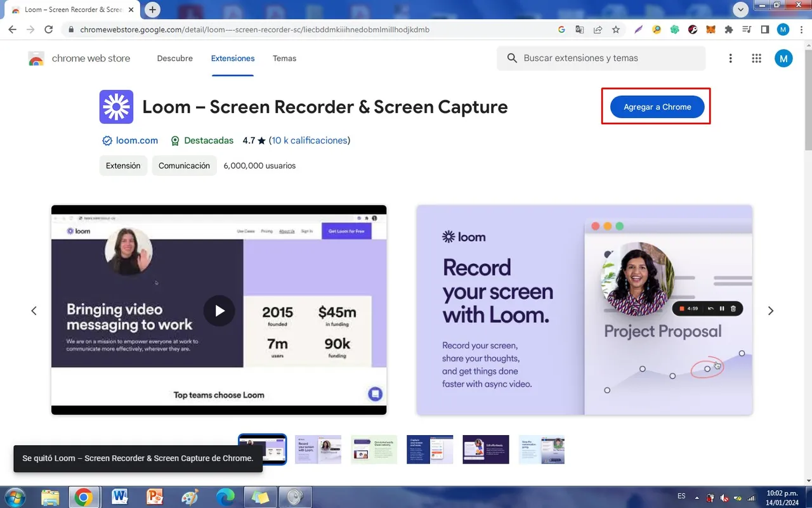Click the Google icon in address bar
The width and height of the screenshot is (812, 508).
pyautogui.click(x=561, y=29)
